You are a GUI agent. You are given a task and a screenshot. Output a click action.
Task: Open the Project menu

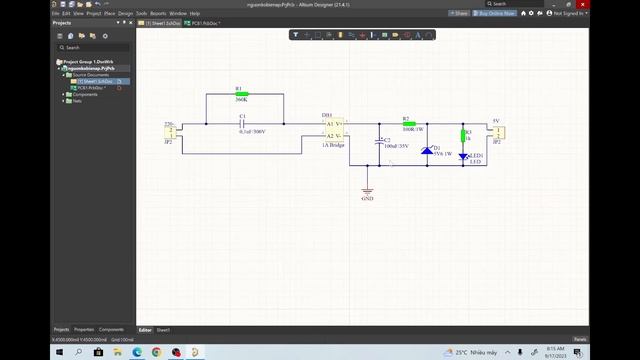[x=93, y=13]
